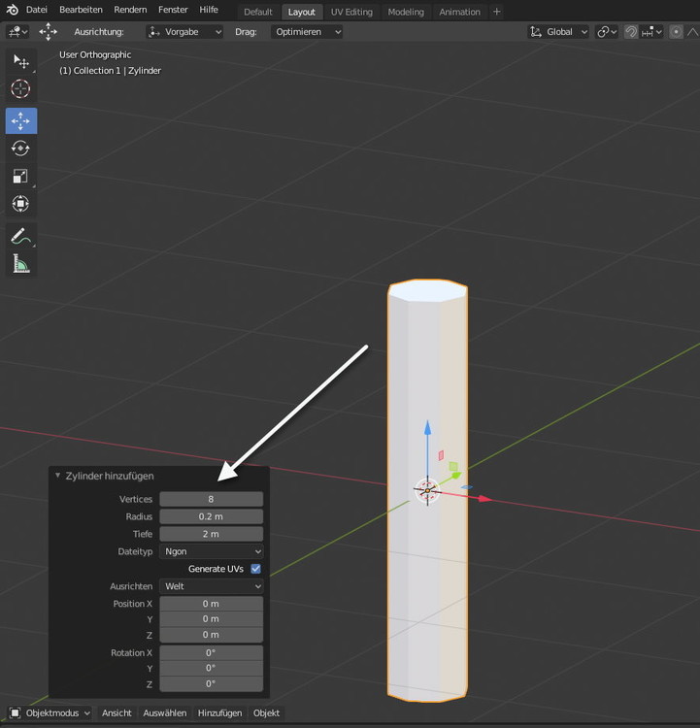The height and width of the screenshot is (728, 700).
Task: Switch to the UV Editing workspace tab
Action: [x=351, y=12]
